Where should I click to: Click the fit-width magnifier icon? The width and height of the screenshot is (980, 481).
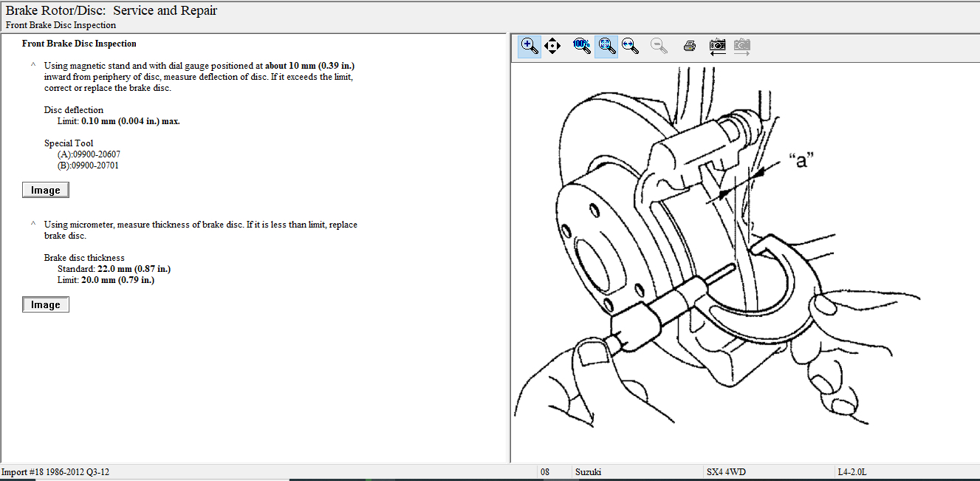(630, 46)
